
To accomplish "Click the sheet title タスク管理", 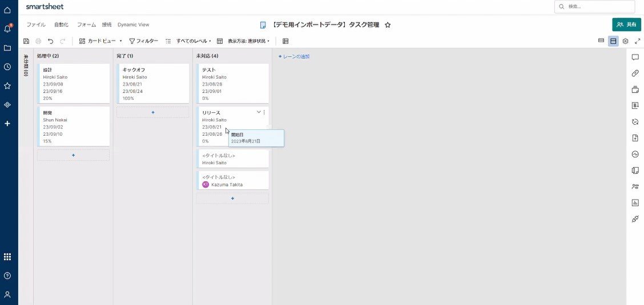I will (325, 25).
